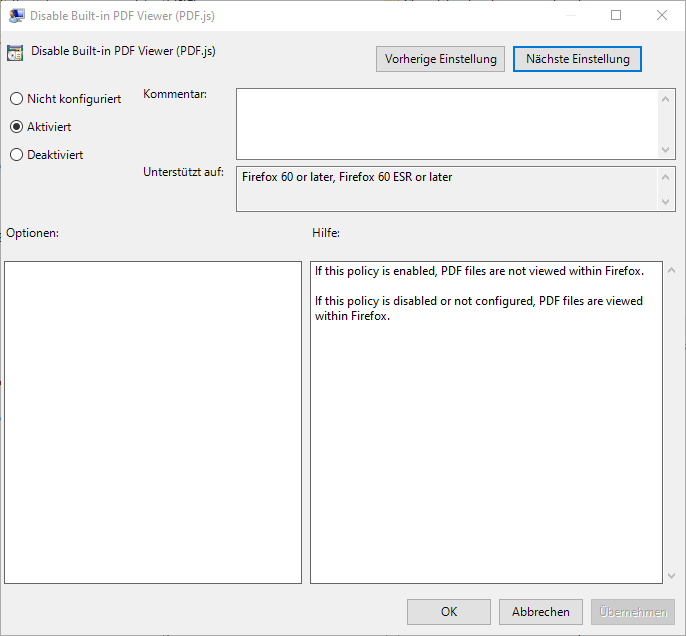
Task: Close the dialog with the X button
Action: pyautogui.click(x=662, y=15)
